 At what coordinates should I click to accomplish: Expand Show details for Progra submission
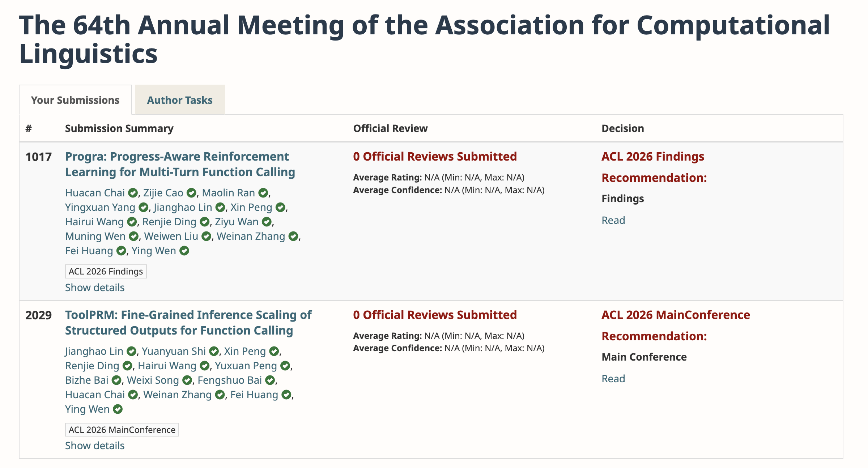(95, 288)
